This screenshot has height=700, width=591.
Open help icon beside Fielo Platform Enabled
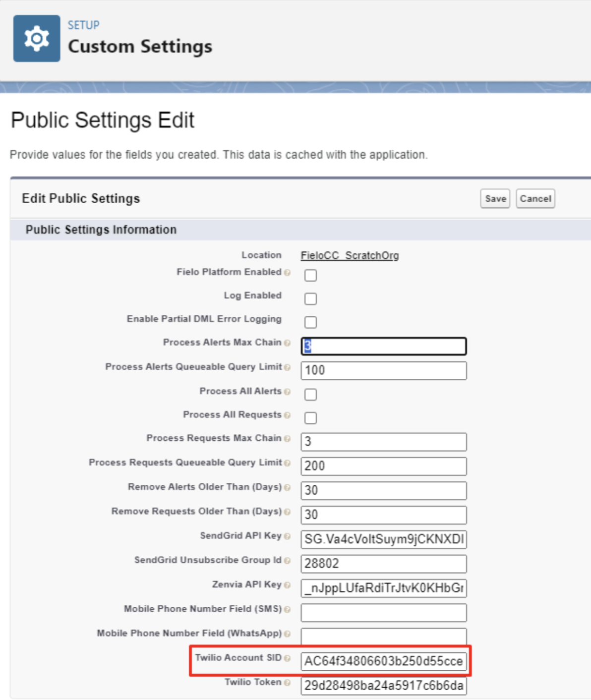coord(287,273)
